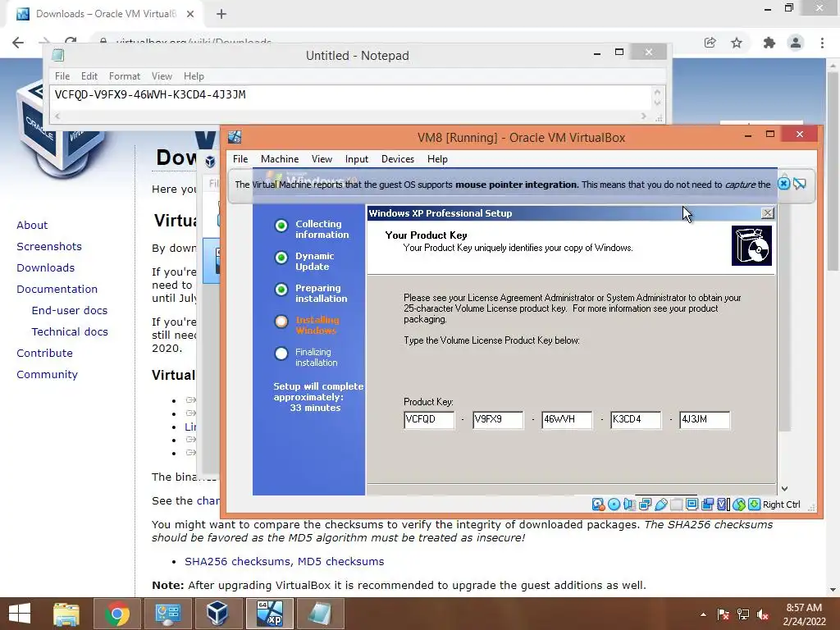Click the muted volume tray icon
This screenshot has height=630, width=840.
pos(763,614)
